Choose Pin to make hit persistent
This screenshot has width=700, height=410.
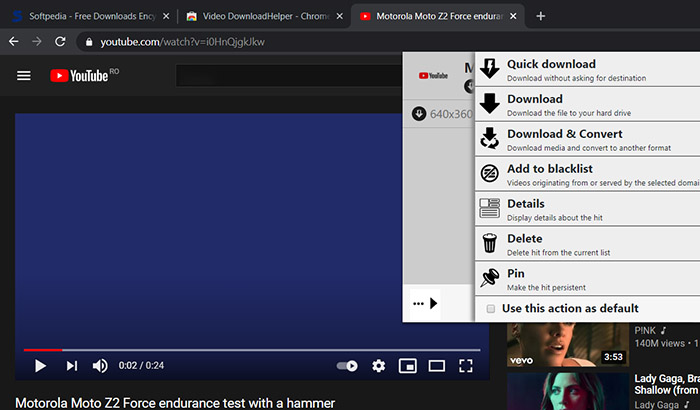(x=588, y=279)
